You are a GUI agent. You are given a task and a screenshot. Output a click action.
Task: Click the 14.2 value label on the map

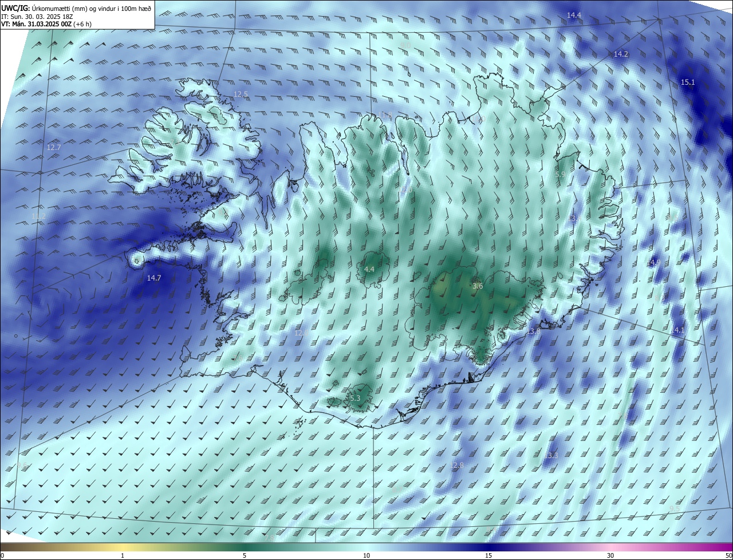click(x=621, y=54)
